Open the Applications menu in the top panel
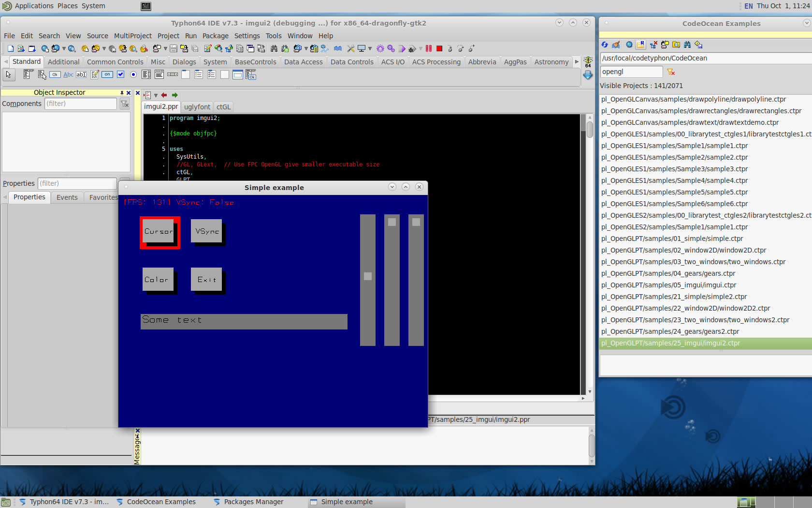The height and width of the screenshot is (508, 812). pyautogui.click(x=34, y=6)
